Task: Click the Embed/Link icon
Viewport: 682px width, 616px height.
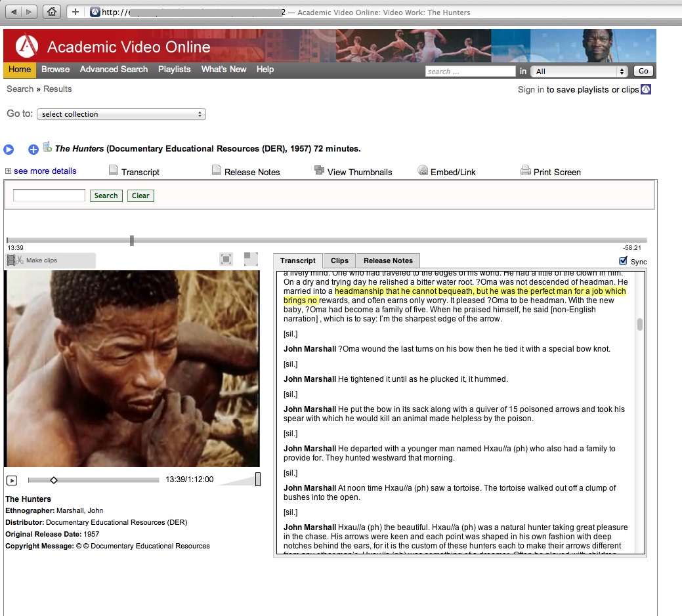Action: coord(423,171)
